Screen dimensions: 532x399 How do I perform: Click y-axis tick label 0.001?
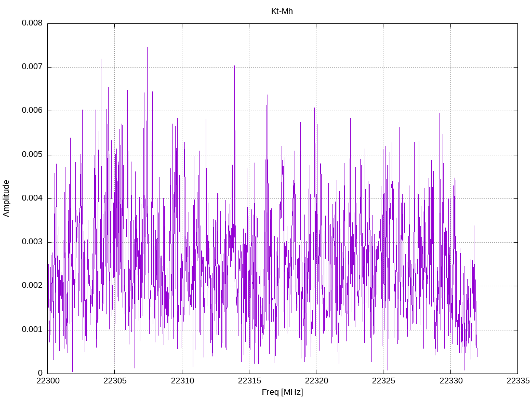[x=32, y=329]
